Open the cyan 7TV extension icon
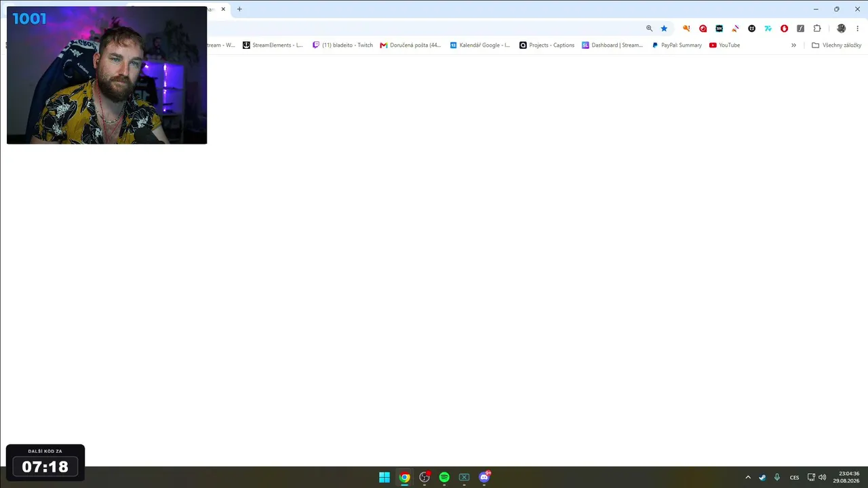 (768, 28)
